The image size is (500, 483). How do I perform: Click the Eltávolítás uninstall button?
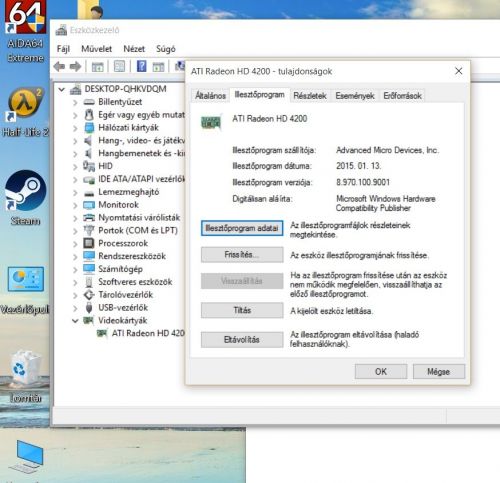click(x=242, y=340)
